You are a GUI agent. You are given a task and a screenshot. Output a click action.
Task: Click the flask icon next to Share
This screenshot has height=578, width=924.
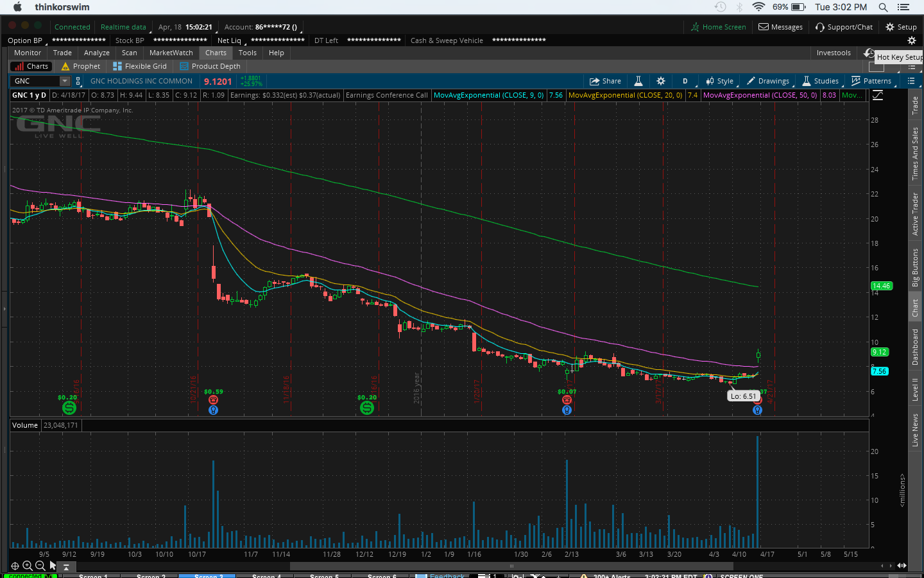coord(638,81)
